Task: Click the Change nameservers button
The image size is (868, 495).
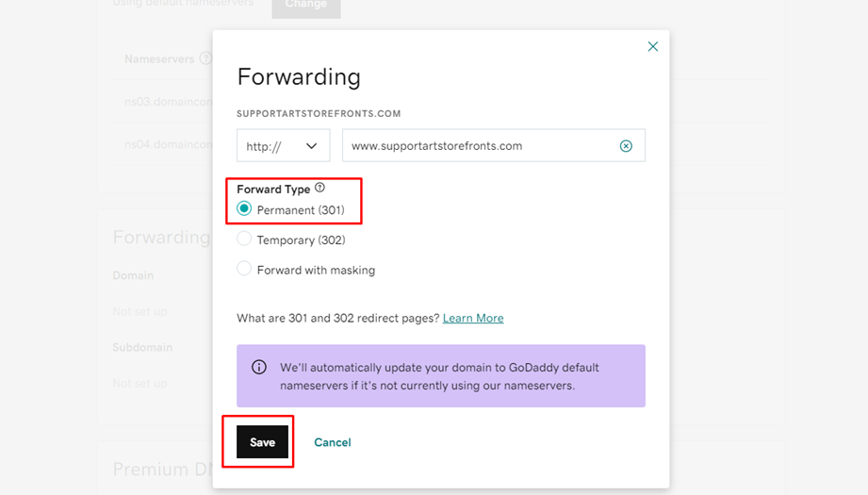Action: pyautogui.click(x=306, y=8)
